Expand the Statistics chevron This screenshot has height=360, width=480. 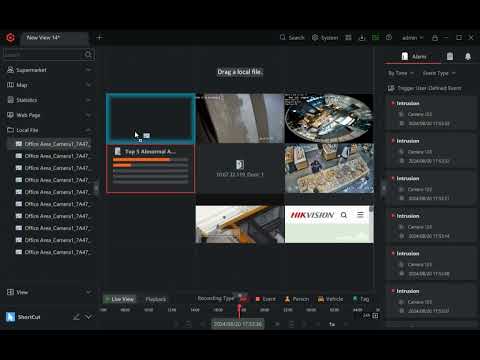point(88,100)
